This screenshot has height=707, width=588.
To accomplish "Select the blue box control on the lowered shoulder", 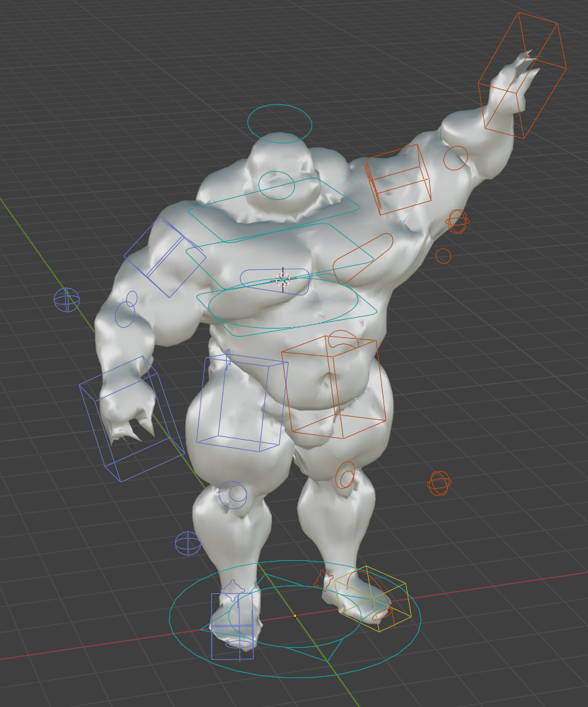I will point(165,257).
